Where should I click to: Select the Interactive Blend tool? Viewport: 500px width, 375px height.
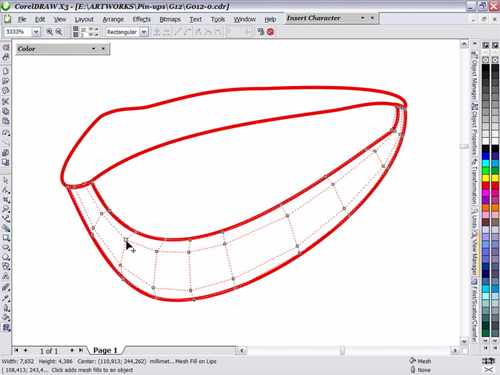click(6, 287)
